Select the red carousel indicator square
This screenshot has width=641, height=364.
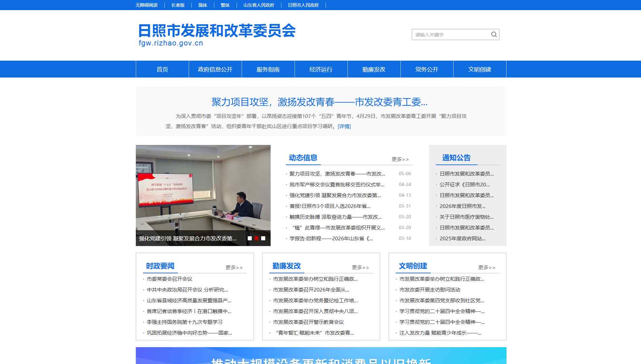(256, 238)
